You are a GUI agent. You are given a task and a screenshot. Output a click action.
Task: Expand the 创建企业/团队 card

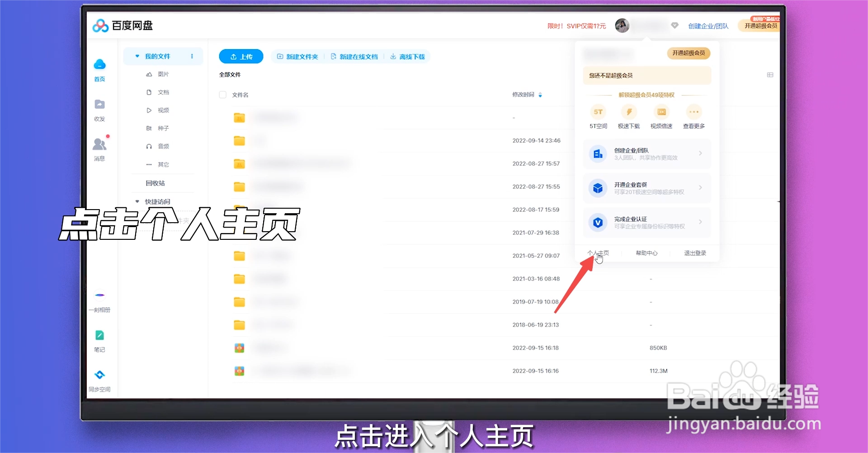[647, 154]
